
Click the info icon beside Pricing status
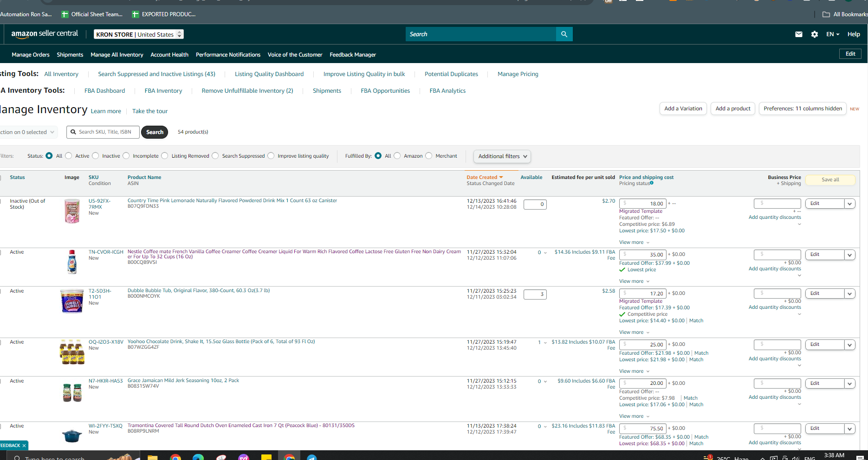(x=652, y=183)
